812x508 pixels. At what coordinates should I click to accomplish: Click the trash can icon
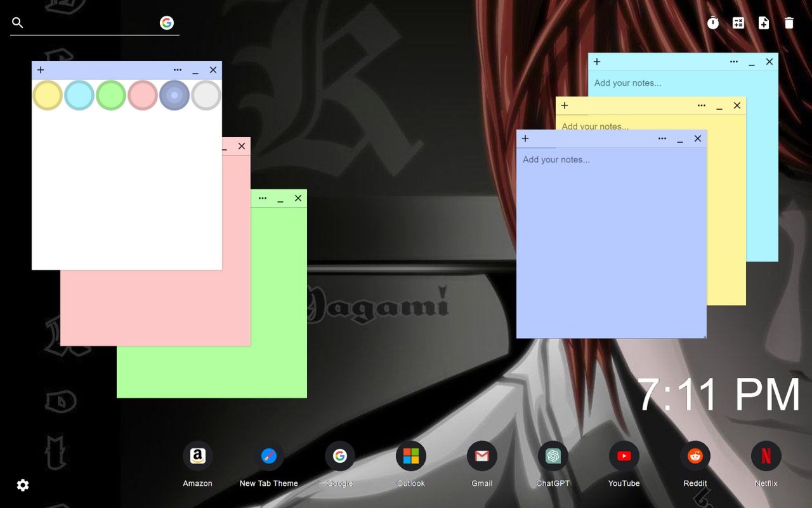(789, 23)
